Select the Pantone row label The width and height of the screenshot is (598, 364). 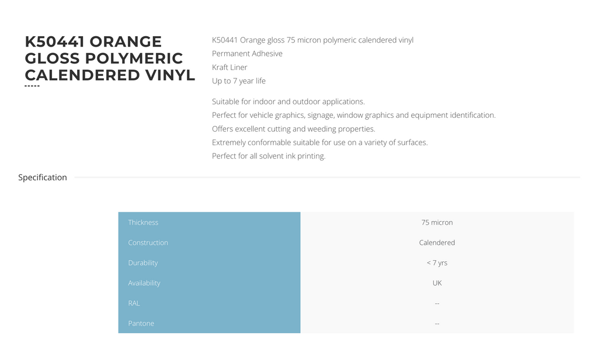coord(141,323)
